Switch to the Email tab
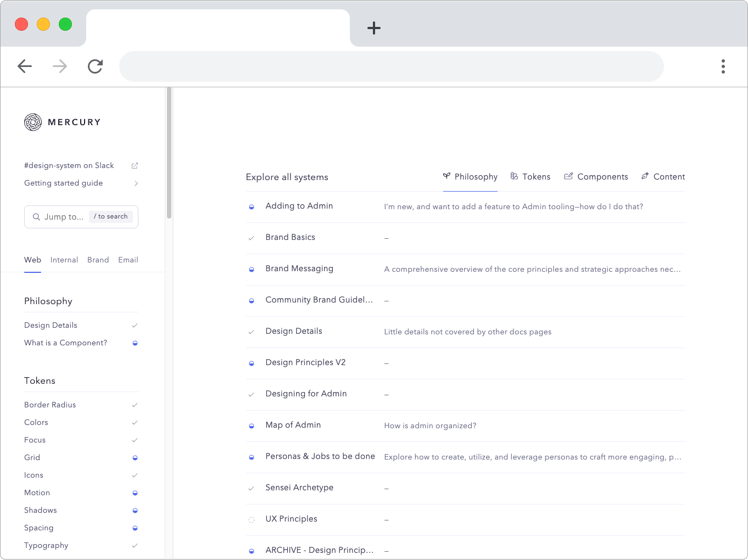Viewport: 748px width, 560px height. tap(128, 260)
